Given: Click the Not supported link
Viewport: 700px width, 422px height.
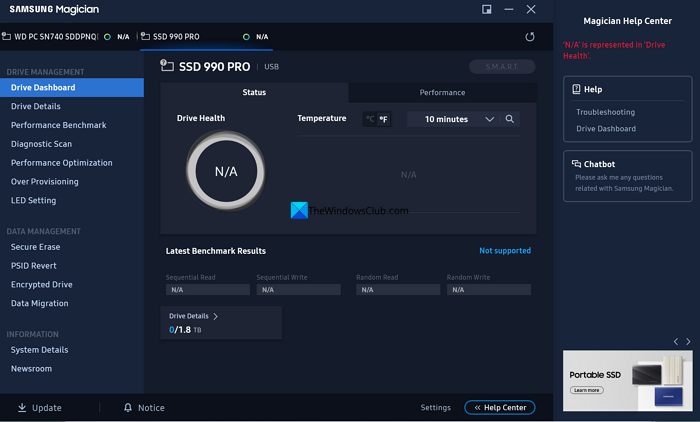Looking at the screenshot, I should [x=505, y=251].
